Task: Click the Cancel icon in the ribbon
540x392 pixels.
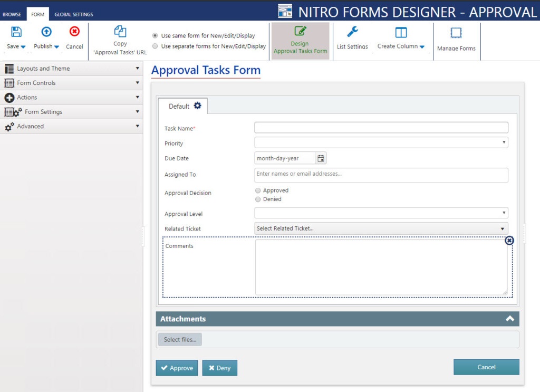Action: coord(74,33)
